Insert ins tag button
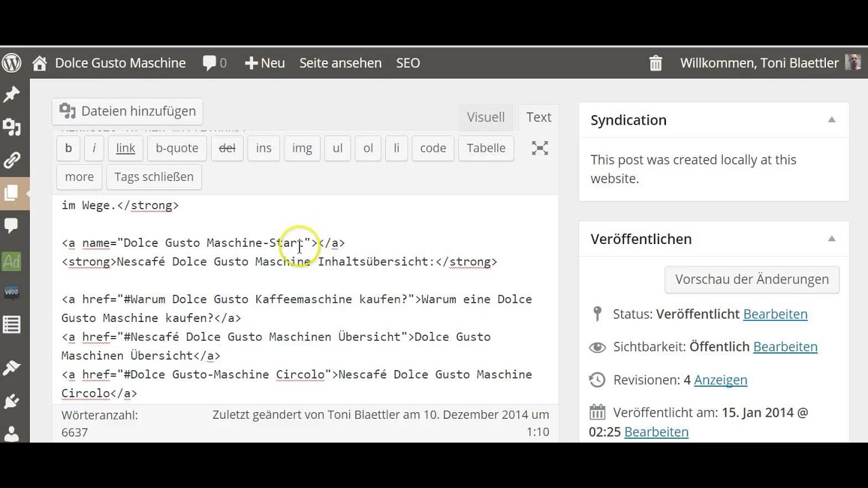Screen dimensions: 868x488 [264, 148]
